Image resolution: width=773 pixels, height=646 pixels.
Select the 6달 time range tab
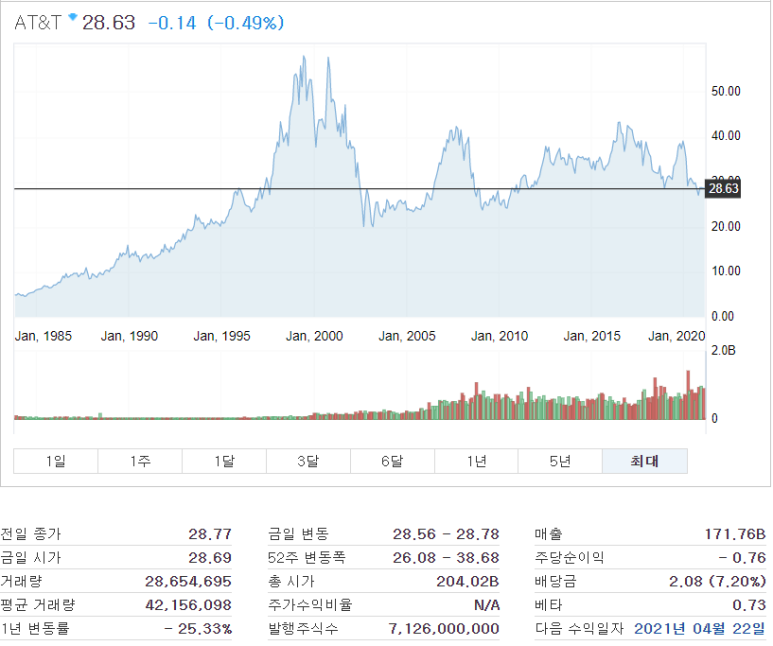[x=392, y=461]
